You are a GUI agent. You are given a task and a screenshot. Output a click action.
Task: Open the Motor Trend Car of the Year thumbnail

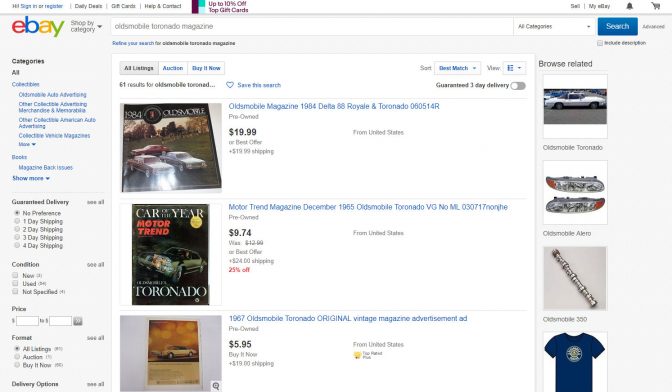coord(171,254)
